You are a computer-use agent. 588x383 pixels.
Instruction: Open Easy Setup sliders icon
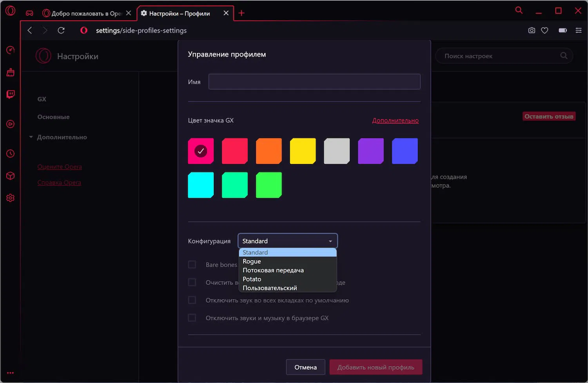click(x=578, y=30)
